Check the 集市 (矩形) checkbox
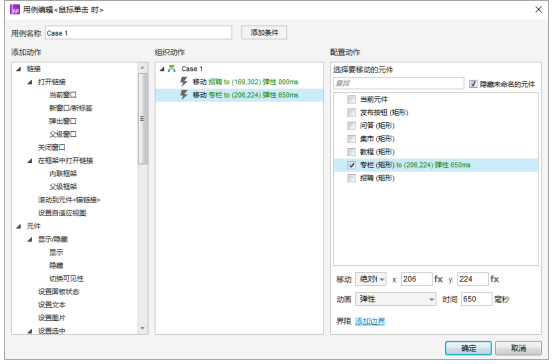This screenshot has height=364, width=553. click(x=351, y=139)
